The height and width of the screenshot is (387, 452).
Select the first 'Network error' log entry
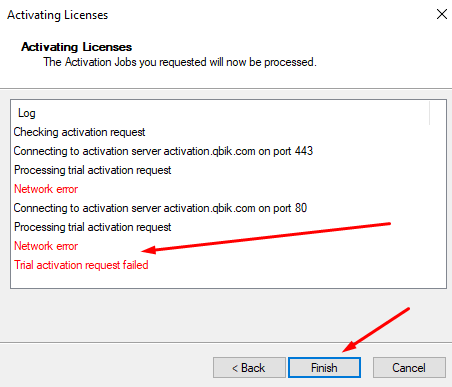pos(46,189)
